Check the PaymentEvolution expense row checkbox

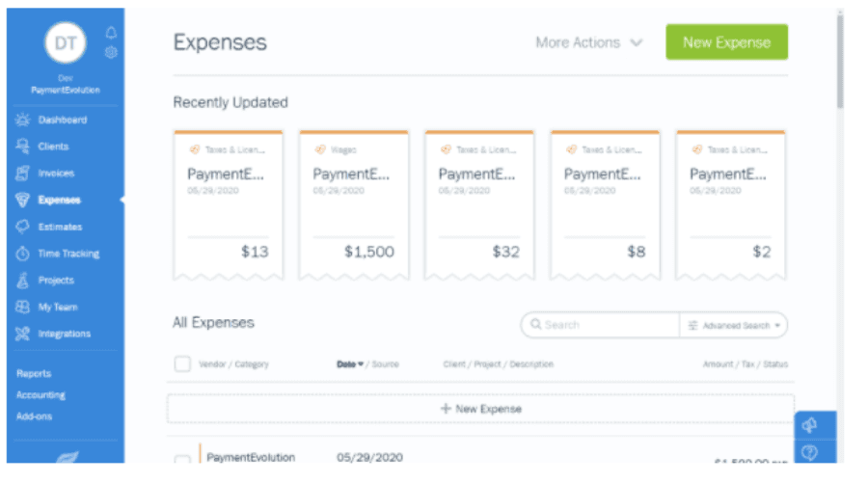click(x=182, y=459)
